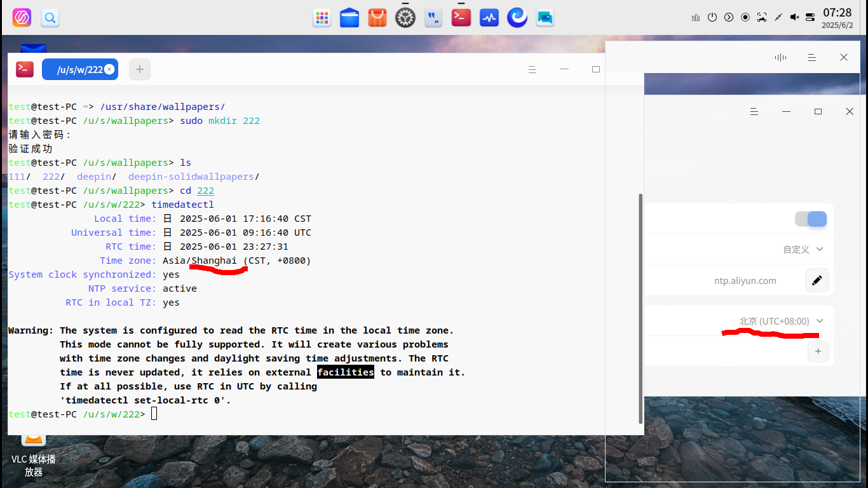Click the pen-shaped tray icon

pos(778,18)
